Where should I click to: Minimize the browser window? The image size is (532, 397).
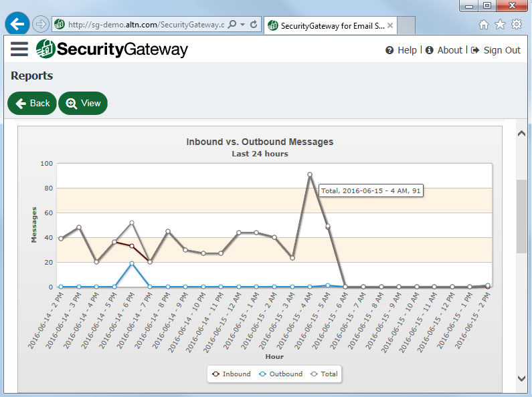[469, 6]
